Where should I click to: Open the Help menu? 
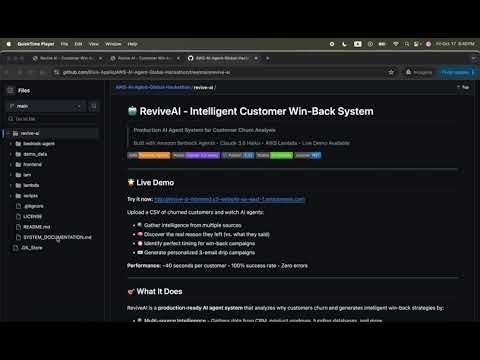(x=132, y=44)
